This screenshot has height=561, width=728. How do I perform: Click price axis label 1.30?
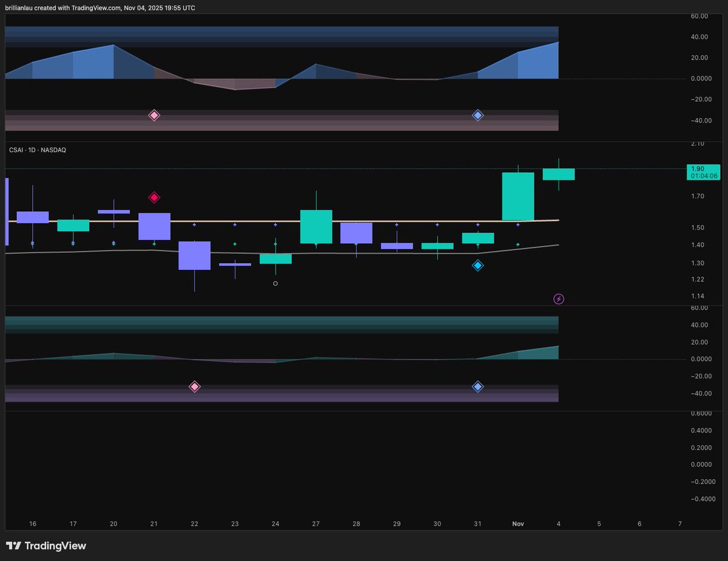698,263
